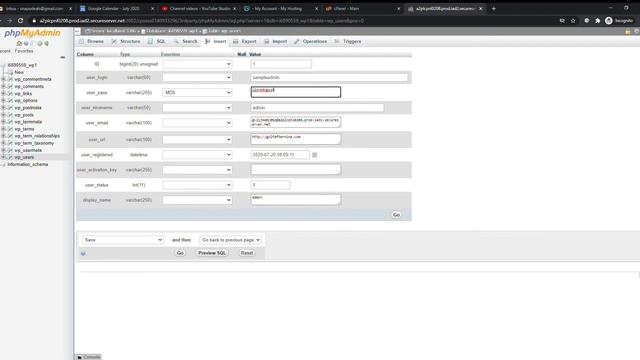640x360 pixels.
Task: Open Function dropdown for ID row
Action: pos(197,64)
